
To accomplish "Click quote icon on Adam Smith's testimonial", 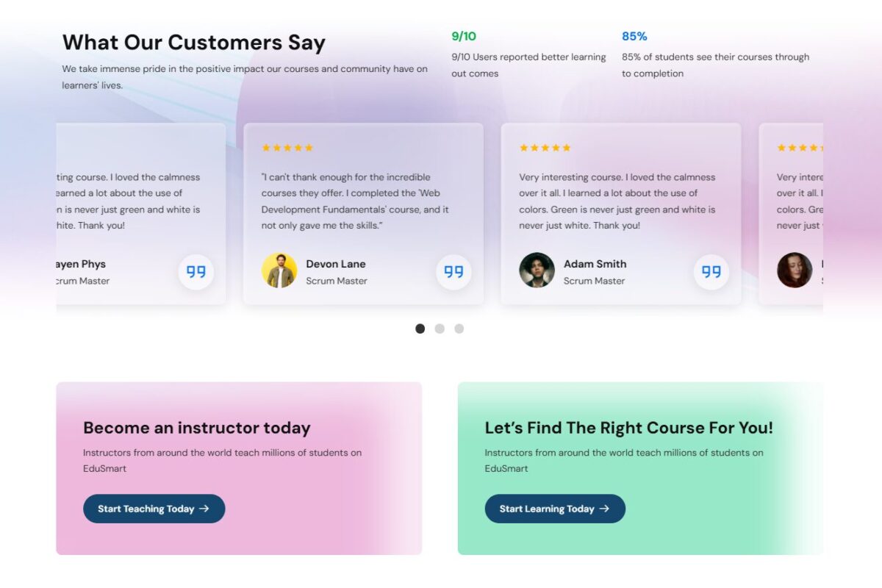I will 711,272.
